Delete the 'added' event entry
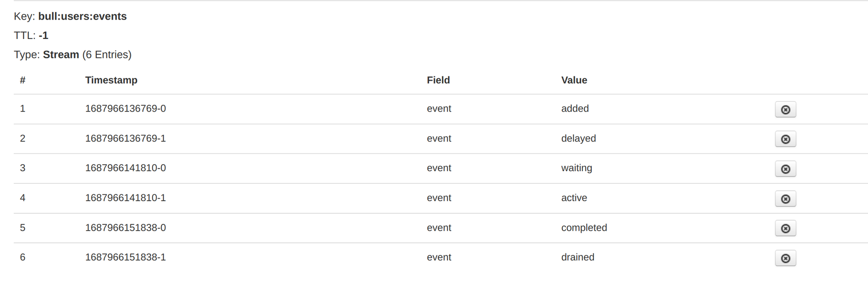This screenshot has width=868, height=286. (x=785, y=110)
